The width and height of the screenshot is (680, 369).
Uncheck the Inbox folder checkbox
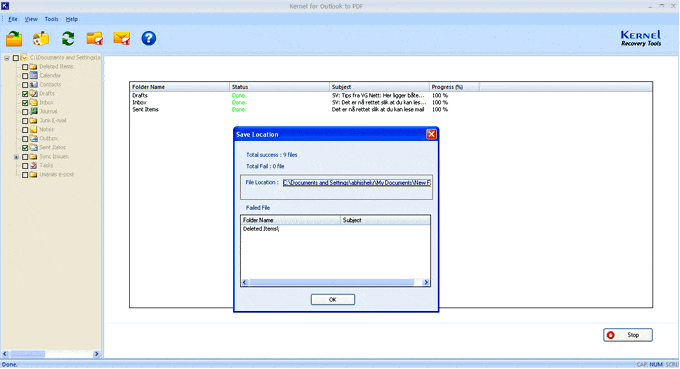point(25,103)
